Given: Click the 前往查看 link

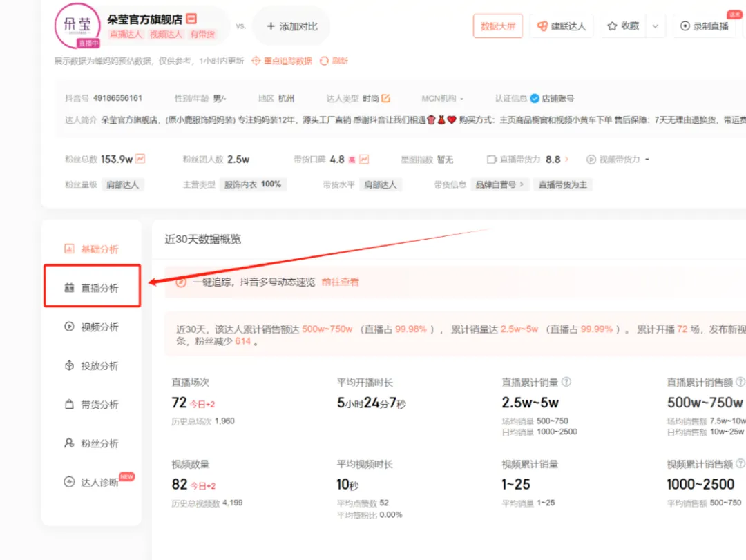Looking at the screenshot, I should click(340, 282).
